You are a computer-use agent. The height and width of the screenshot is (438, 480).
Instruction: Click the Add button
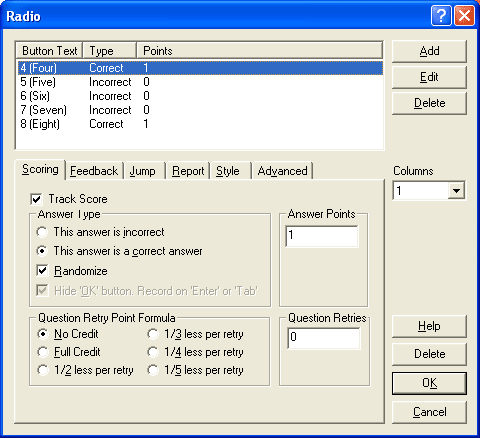pos(429,51)
